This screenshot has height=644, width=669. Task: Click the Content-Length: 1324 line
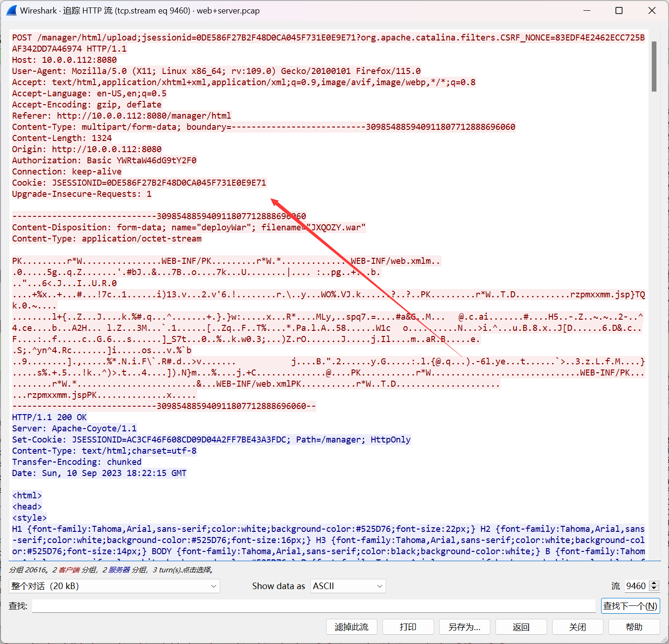pos(62,138)
